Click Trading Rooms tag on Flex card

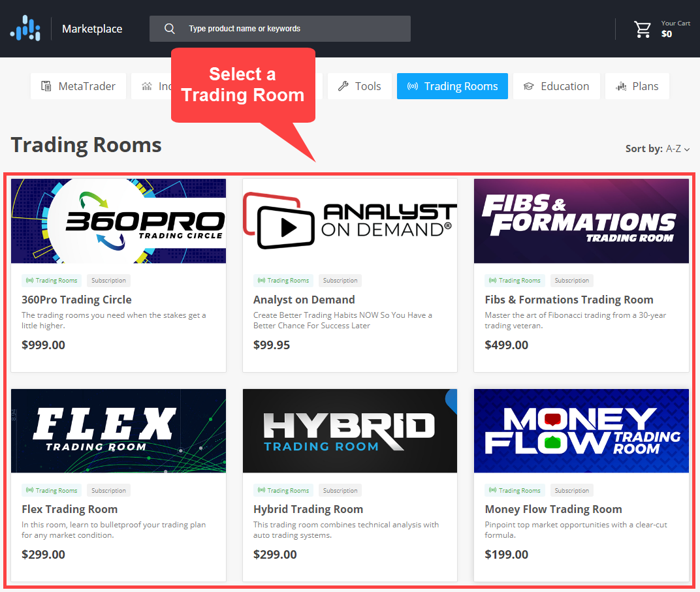[x=52, y=491]
